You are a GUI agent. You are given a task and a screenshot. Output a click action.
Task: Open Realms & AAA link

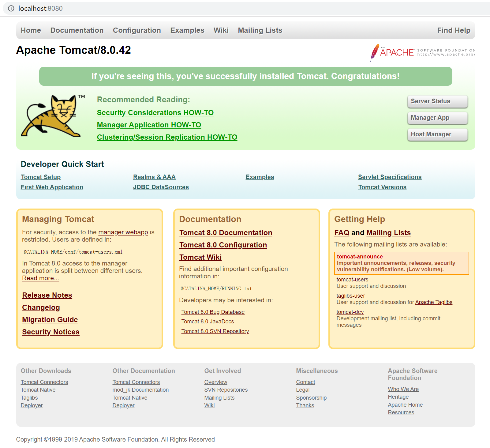tap(154, 177)
